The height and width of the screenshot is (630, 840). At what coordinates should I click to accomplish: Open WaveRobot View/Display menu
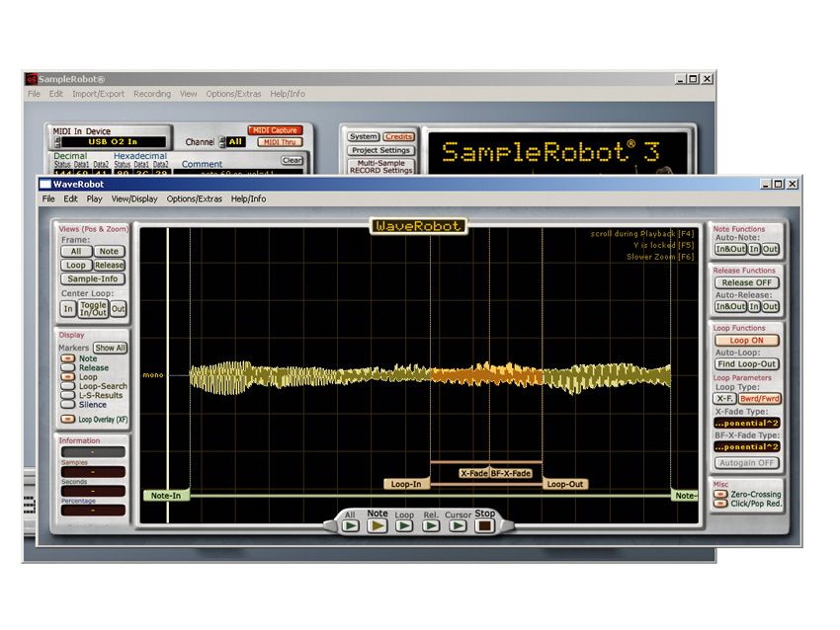point(134,198)
